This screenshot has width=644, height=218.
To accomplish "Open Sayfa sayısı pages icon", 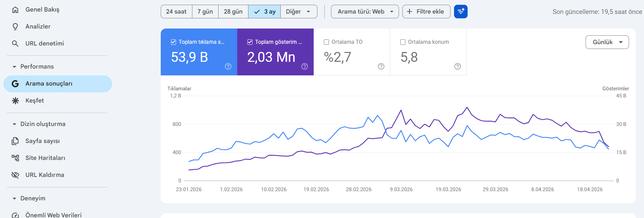I will (15, 141).
